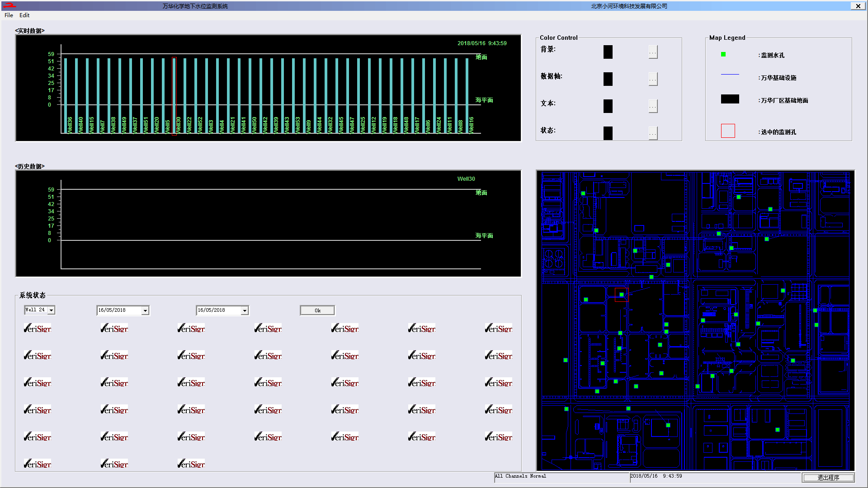
Task: Click the Well44 label in realtime chart
Action: 320,125
